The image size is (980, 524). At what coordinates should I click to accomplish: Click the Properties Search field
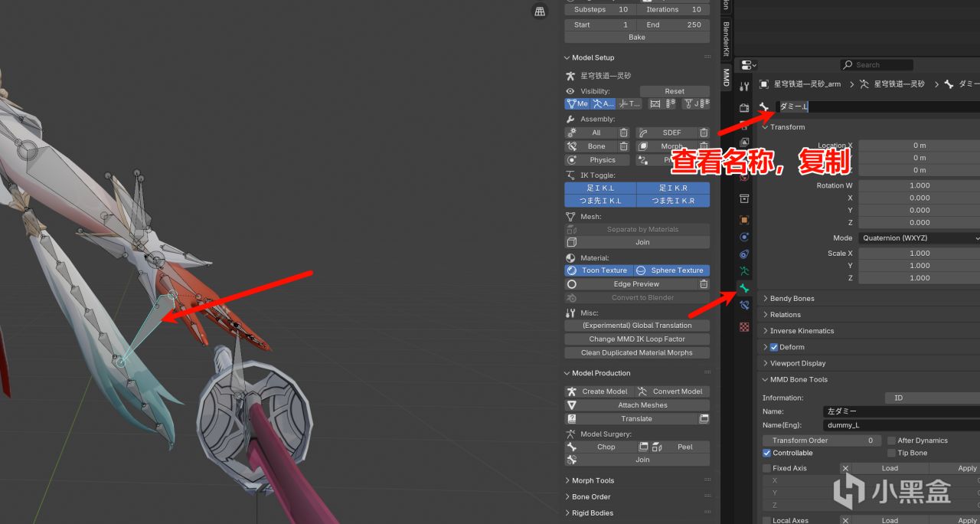click(x=876, y=65)
